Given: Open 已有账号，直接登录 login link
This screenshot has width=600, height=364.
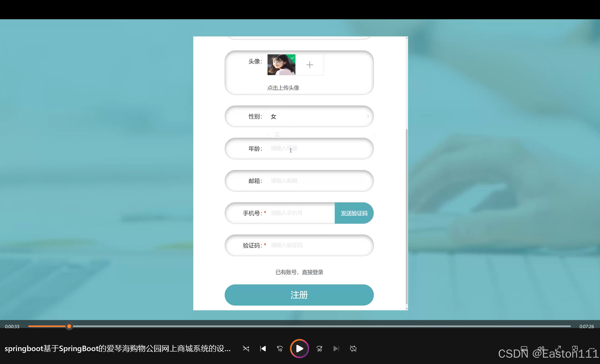Looking at the screenshot, I should point(299,272).
